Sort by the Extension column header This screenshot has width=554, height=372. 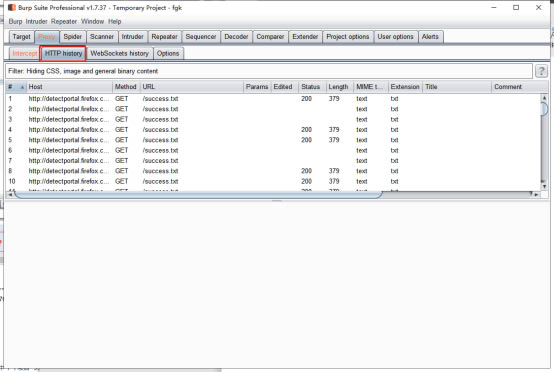point(405,87)
